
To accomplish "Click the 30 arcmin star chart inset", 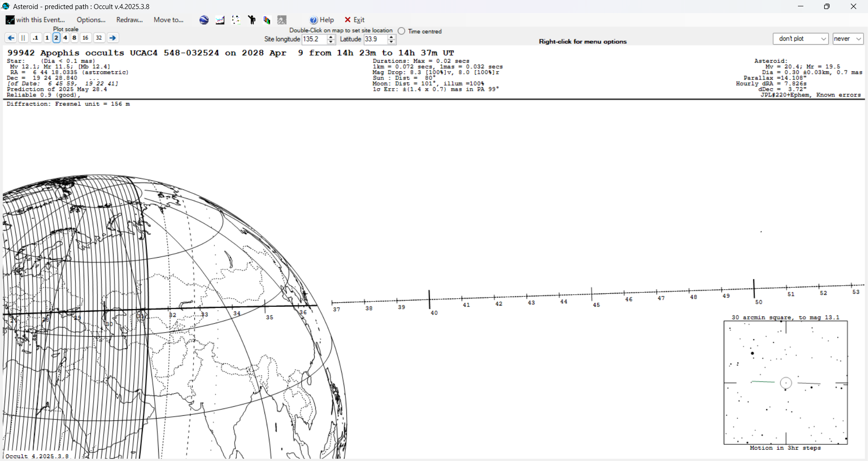I will 786,383.
